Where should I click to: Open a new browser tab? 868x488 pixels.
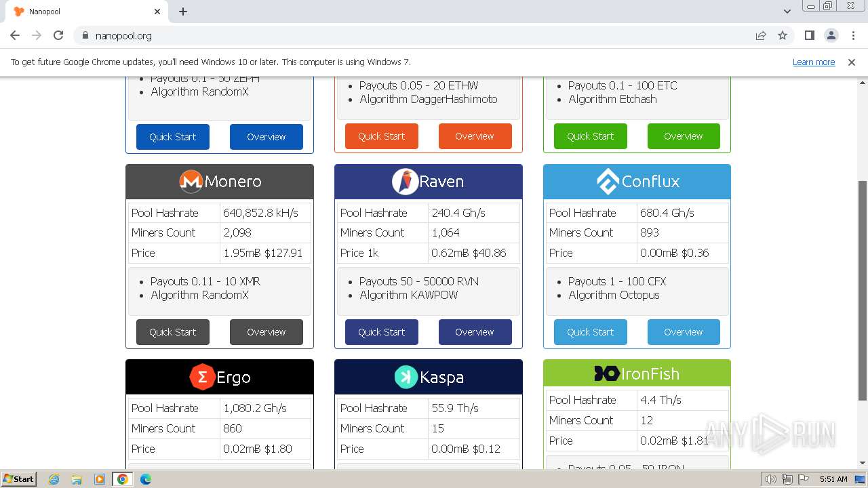pos(183,12)
